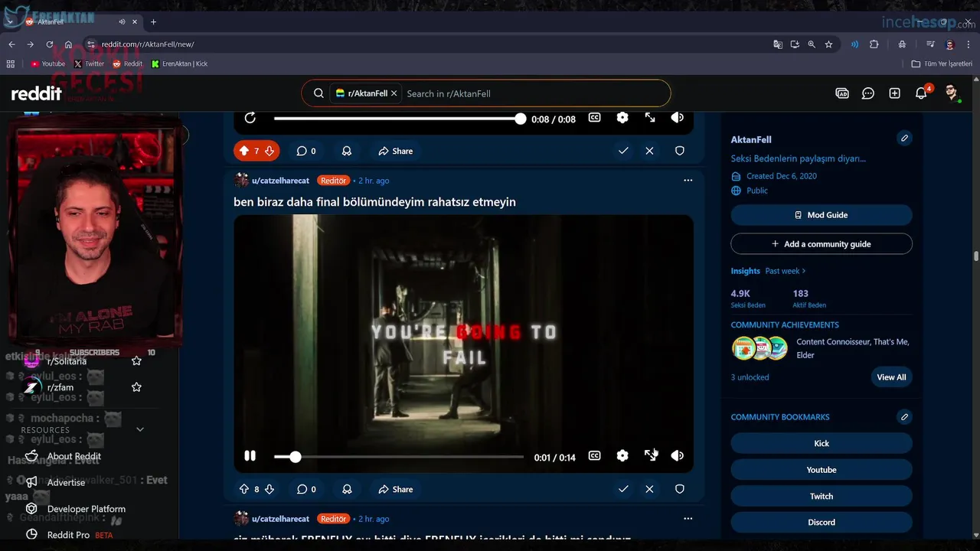This screenshot has height=551, width=980.
Task: Open comments on the 8-vote post
Action: [x=306, y=489]
